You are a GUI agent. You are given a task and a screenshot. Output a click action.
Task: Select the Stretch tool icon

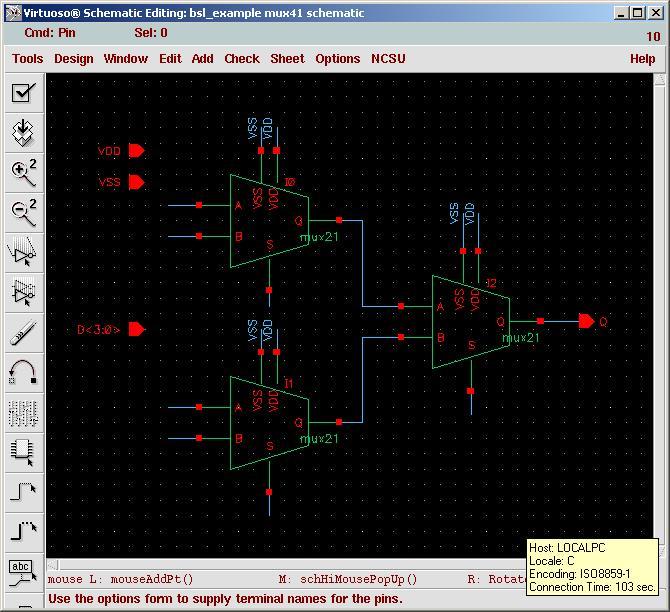pos(24,253)
